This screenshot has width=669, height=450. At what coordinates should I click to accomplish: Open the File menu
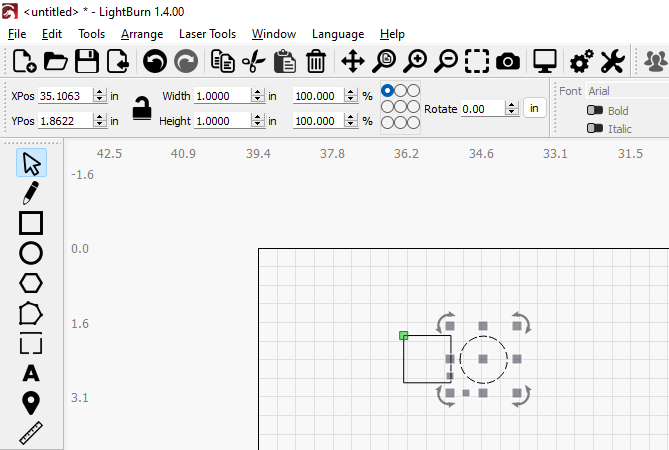[17, 34]
